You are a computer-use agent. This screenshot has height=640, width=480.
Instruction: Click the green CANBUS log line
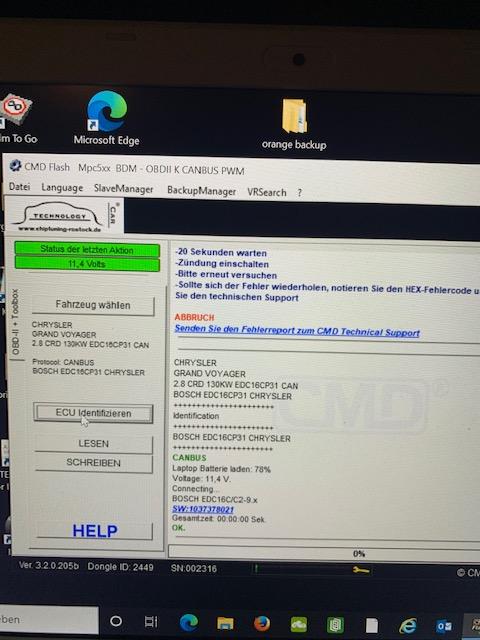pyautogui.click(x=189, y=458)
